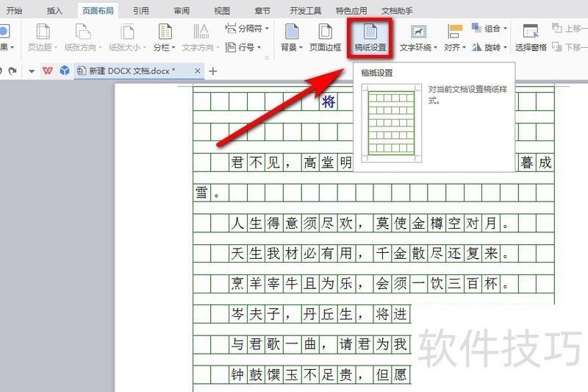Expand the 分栏 dropdown arrow
This screenshot has height=392, width=588.
tap(173, 48)
